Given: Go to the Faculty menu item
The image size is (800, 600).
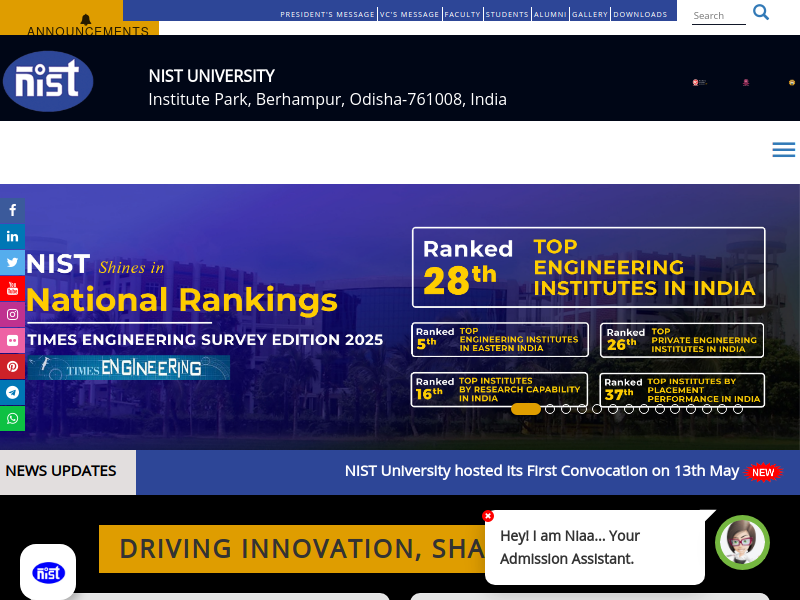Looking at the screenshot, I should 462,14.
